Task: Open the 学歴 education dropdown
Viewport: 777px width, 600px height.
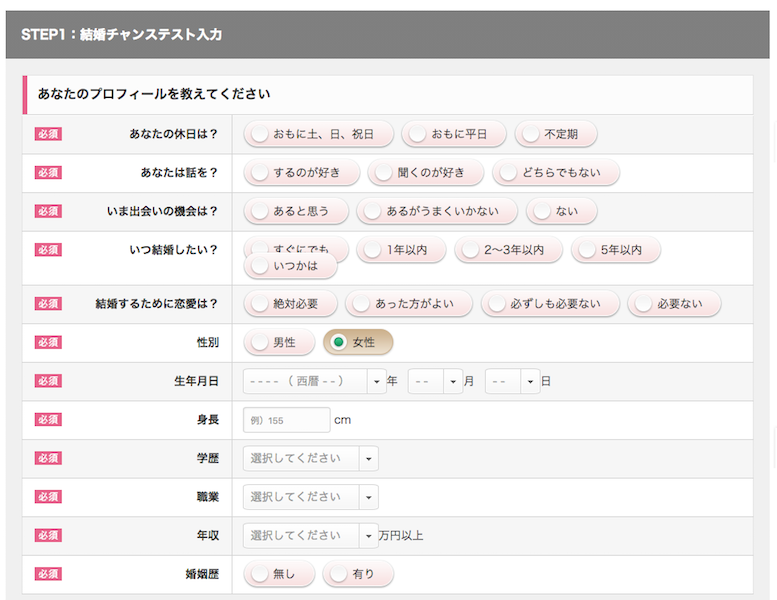Action: pos(310,459)
